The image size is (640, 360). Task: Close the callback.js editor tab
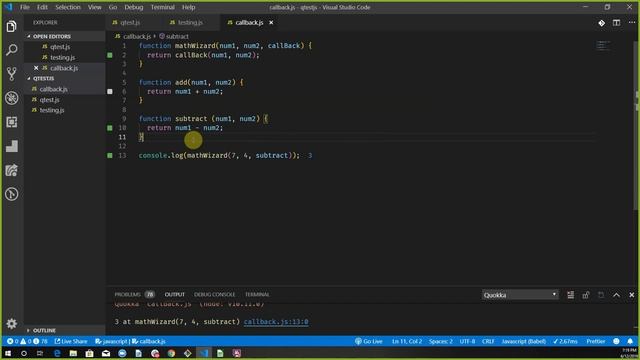271,23
